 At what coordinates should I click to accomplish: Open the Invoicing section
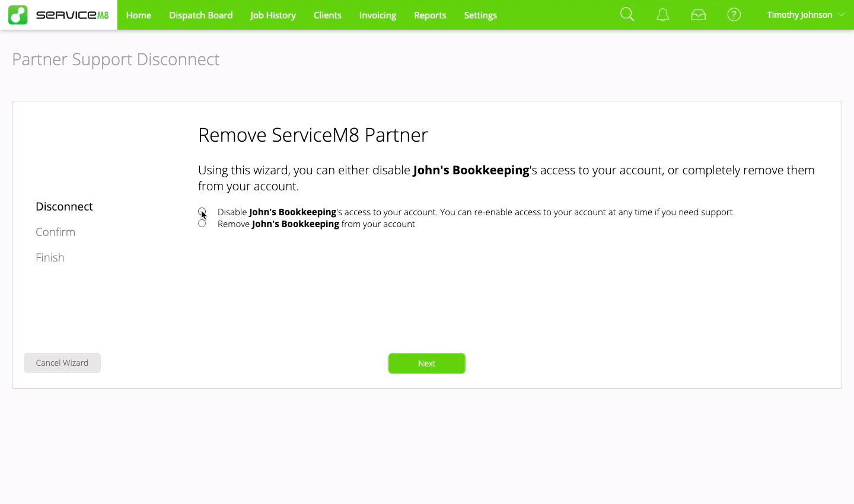(x=377, y=15)
